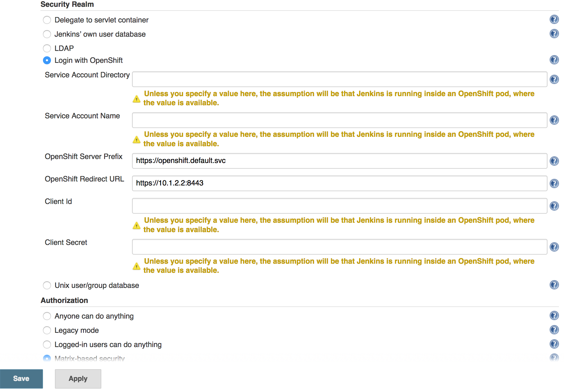Image resolution: width=564 pixels, height=392 pixels.
Task: Open help for OpenShift Redirect URL
Action: pos(554,183)
